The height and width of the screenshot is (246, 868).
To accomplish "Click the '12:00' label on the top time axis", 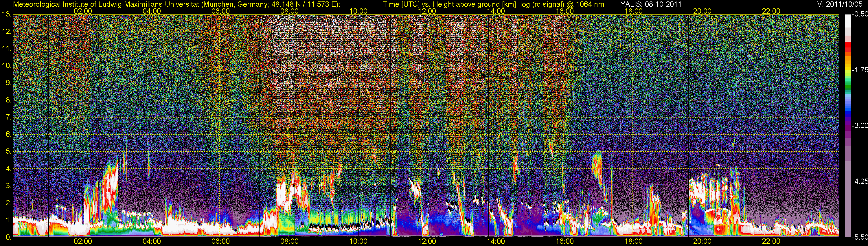I will pos(427,11).
